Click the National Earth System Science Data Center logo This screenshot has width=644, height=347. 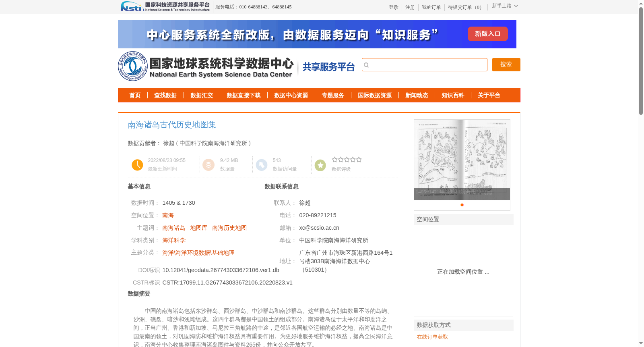[206, 66]
